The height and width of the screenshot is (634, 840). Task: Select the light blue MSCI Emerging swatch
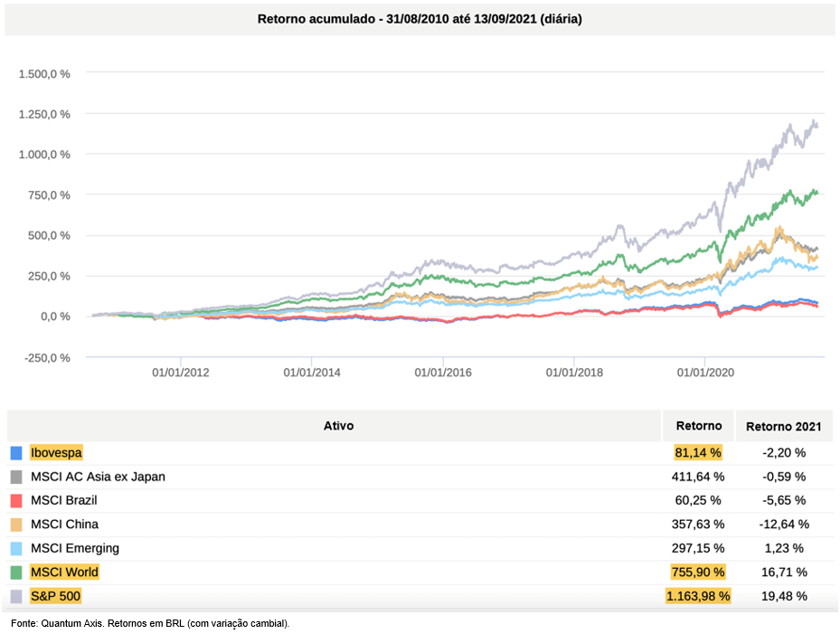[16, 548]
